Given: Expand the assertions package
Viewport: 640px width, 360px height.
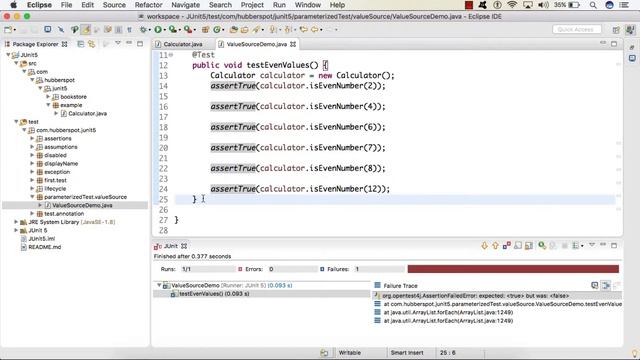Looking at the screenshot, I should [x=32, y=138].
